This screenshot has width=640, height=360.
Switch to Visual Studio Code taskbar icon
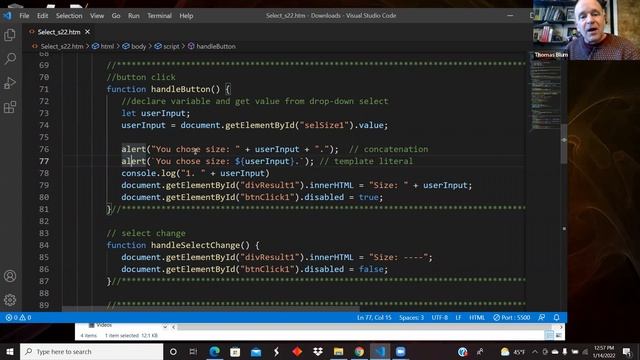pyautogui.click(x=380, y=351)
